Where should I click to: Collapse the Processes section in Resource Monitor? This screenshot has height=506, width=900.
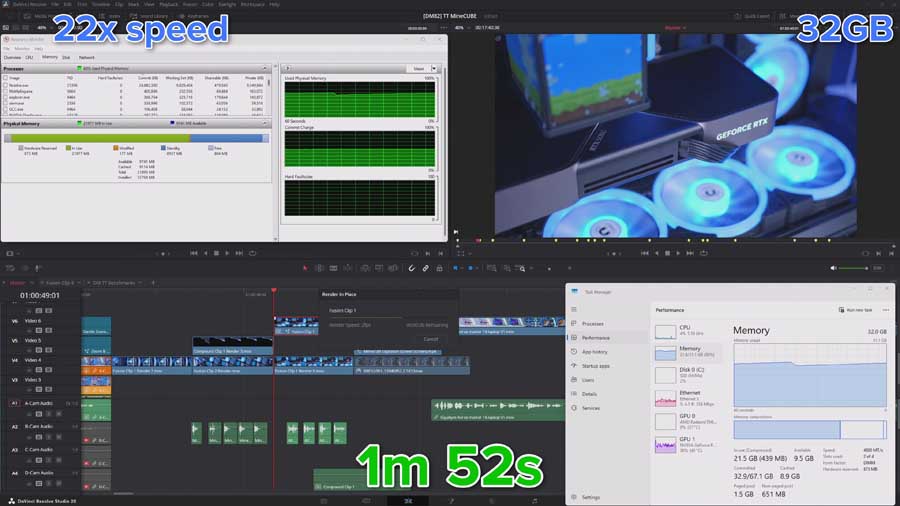pyautogui.click(x=266, y=69)
